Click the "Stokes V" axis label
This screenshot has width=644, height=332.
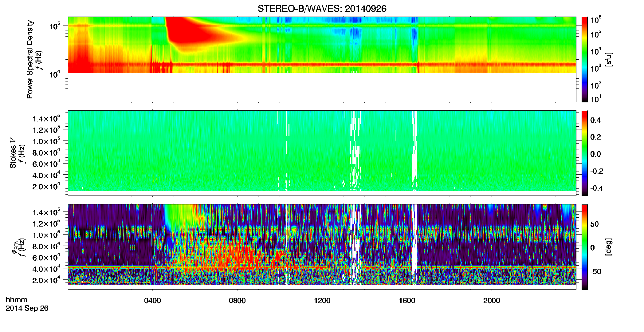13,153
